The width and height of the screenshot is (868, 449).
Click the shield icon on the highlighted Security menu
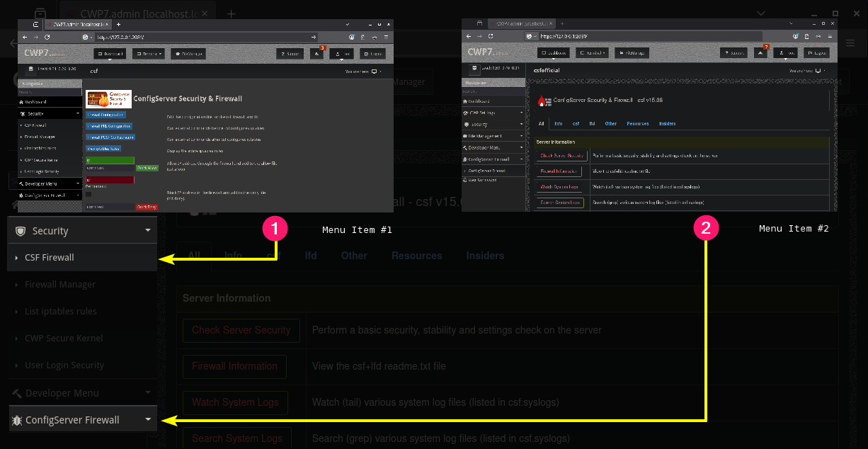(21, 231)
